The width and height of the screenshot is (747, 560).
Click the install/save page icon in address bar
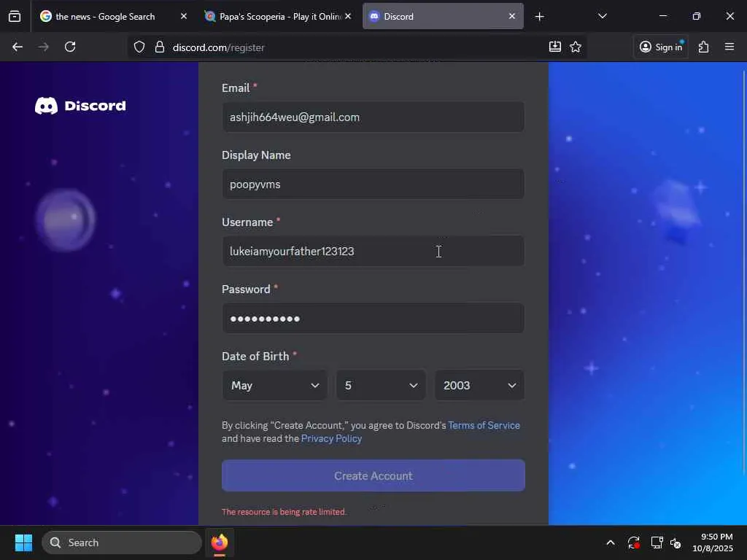pyautogui.click(x=555, y=47)
